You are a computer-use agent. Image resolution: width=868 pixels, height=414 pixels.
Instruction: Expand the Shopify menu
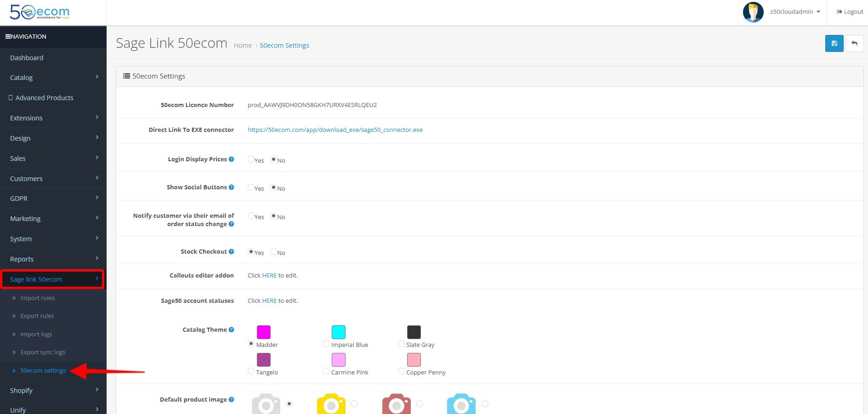coord(53,391)
